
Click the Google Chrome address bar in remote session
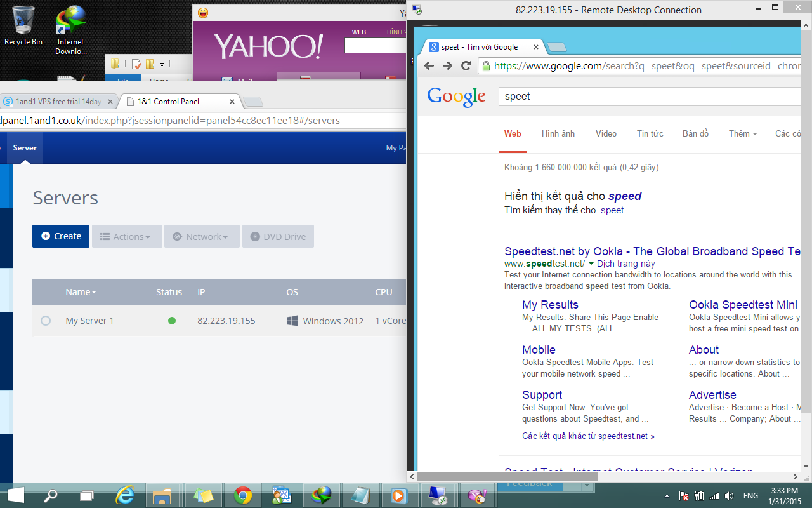[638, 66]
